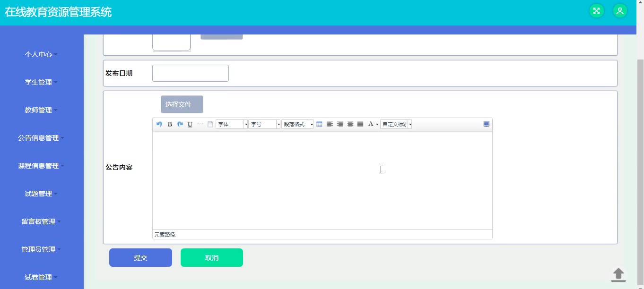Insert a table via toolbar icon
Screen dimensions: 644x289
click(319, 124)
